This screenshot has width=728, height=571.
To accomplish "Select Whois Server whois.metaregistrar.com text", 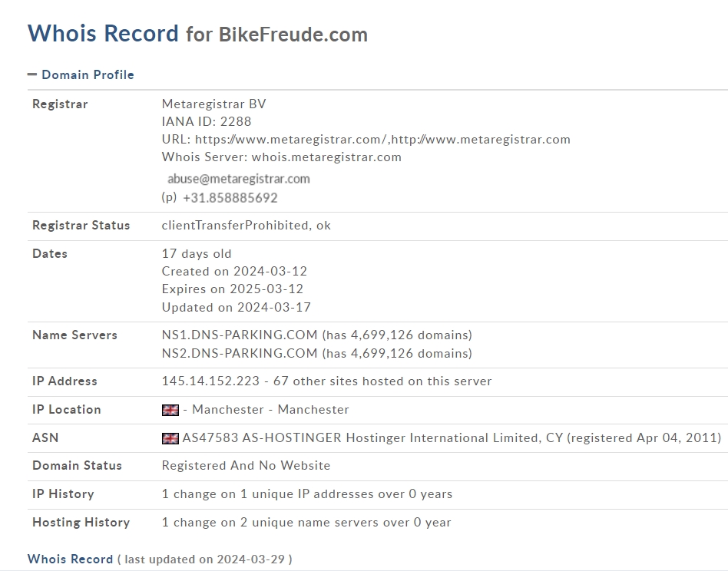I will (x=281, y=157).
